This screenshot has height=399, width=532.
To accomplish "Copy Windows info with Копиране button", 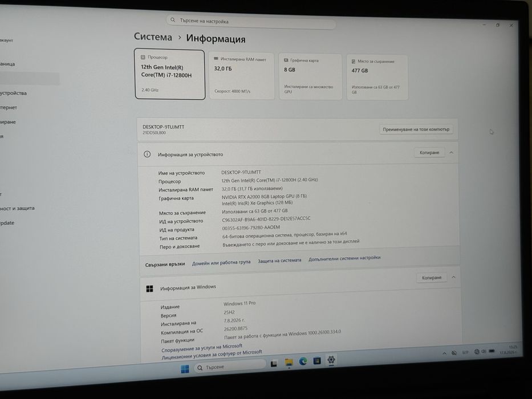I will [432, 278].
